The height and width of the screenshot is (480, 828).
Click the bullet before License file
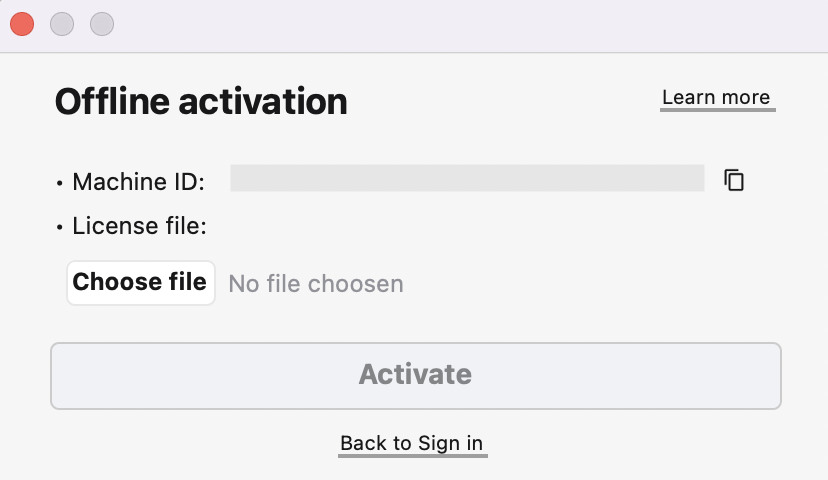click(x=60, y=227)
